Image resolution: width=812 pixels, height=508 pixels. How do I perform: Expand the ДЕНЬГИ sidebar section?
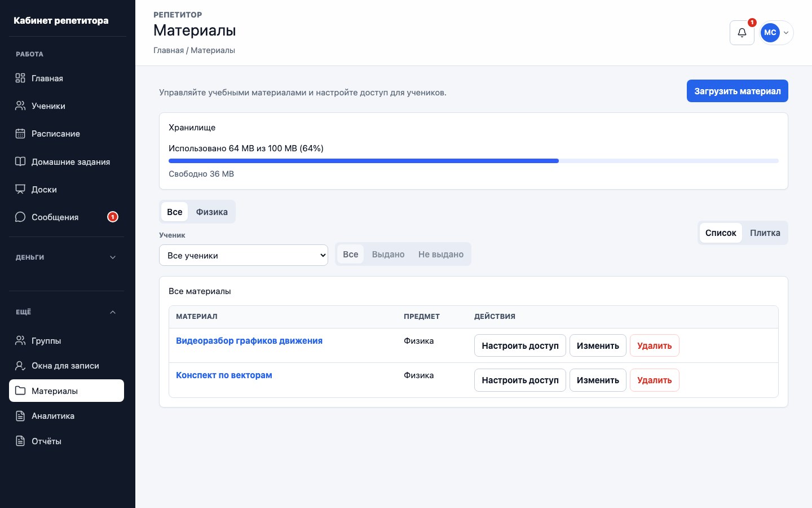pos(67,257)
